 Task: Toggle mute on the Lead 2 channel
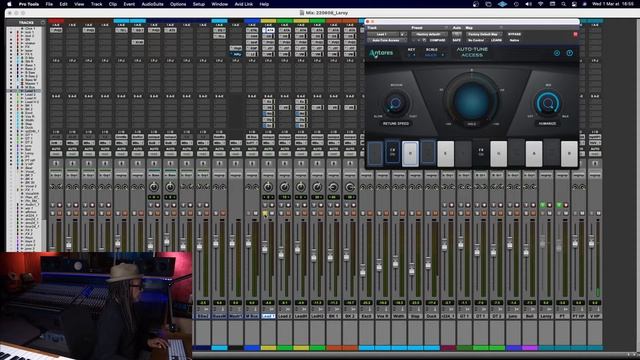point(288,213)
